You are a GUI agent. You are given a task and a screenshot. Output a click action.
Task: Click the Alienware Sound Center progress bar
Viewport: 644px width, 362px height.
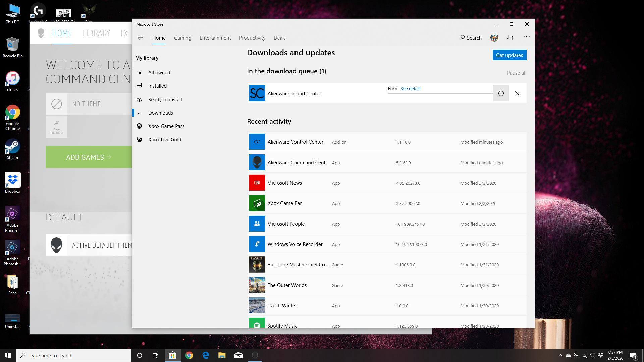click(440, 93)
